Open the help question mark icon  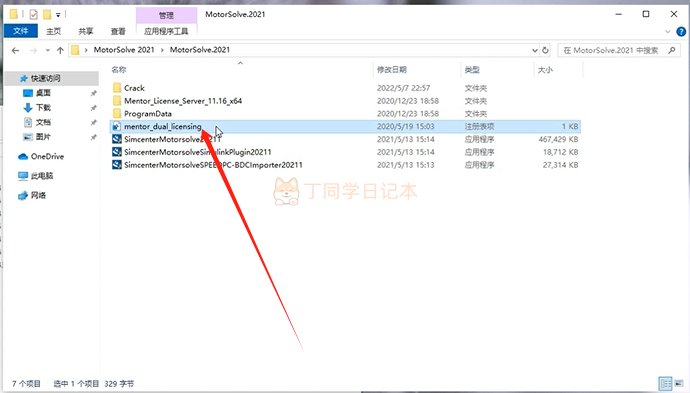coord(681,31)
